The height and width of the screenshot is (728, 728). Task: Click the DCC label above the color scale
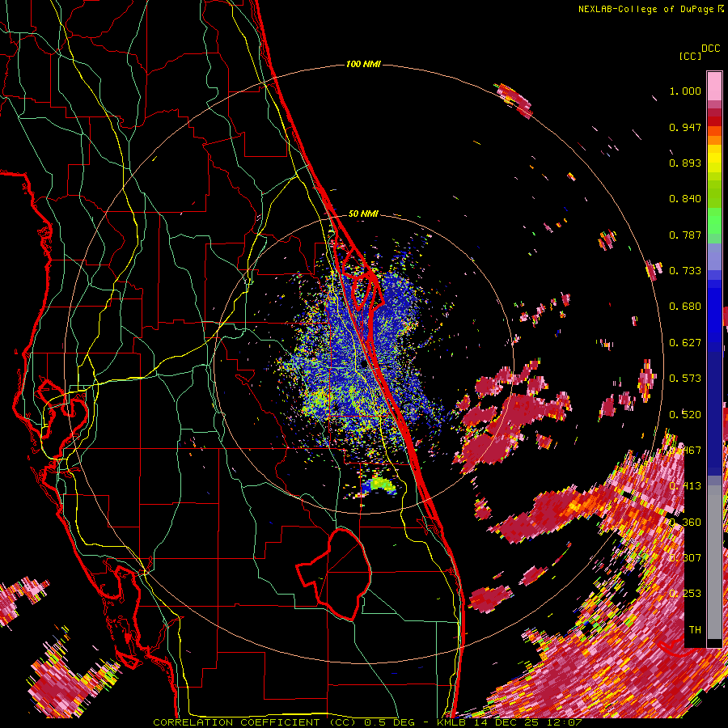(x=710, y=49)
